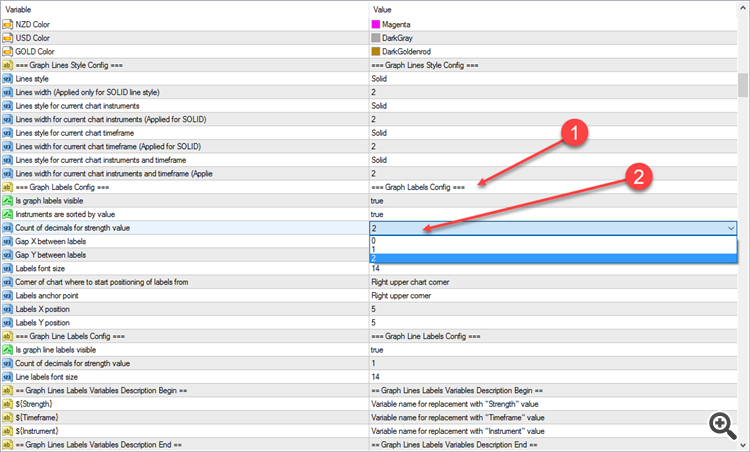Click boolean icon beside Is graph line labels visible
The width and height of the screenshot is (750, 452).
[x=7, y=350]
